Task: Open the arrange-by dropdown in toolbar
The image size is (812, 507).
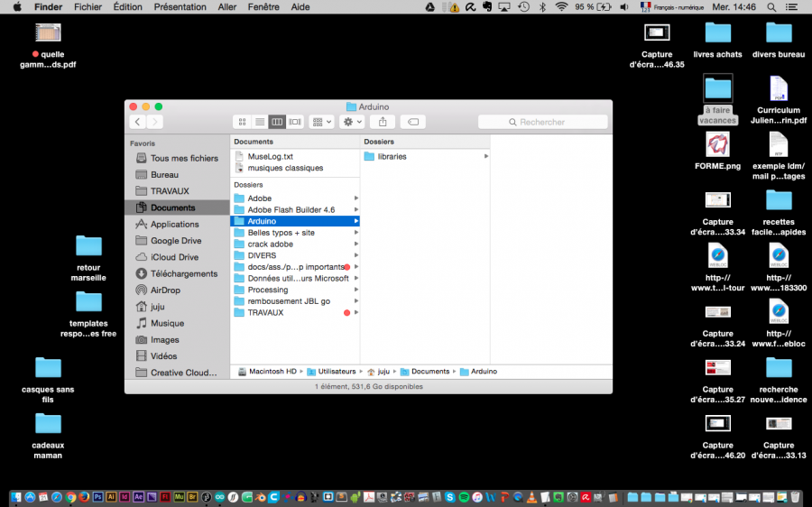Action: (x=321, y=122)
